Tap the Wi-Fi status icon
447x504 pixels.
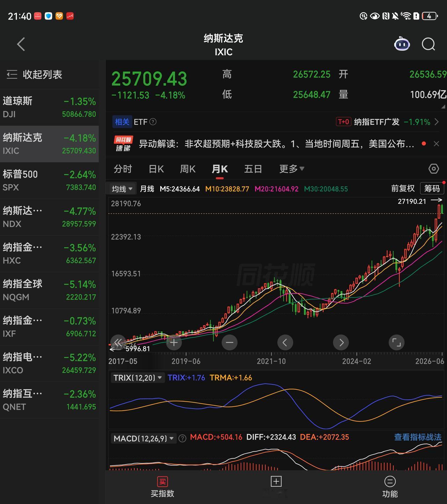[x=406, y=16]
